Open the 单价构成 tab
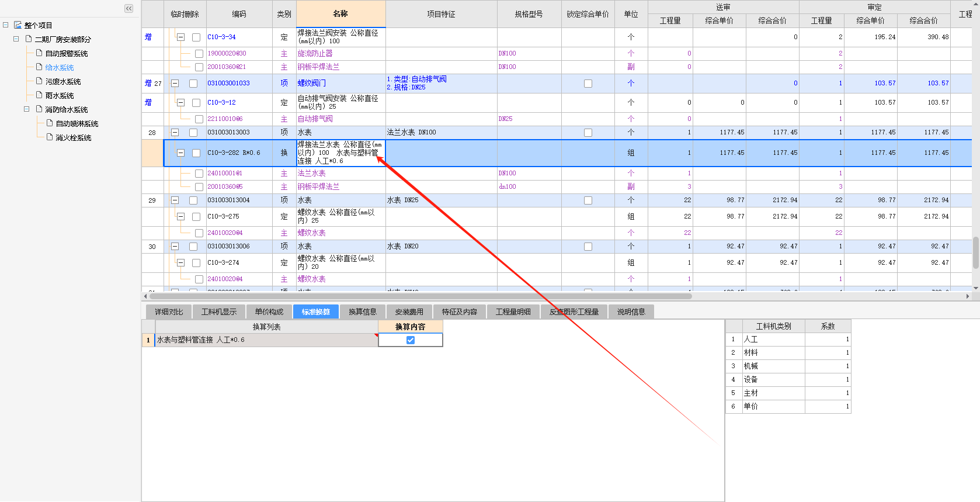The height and width of the screenshot is (502, 980). (269, 312)
